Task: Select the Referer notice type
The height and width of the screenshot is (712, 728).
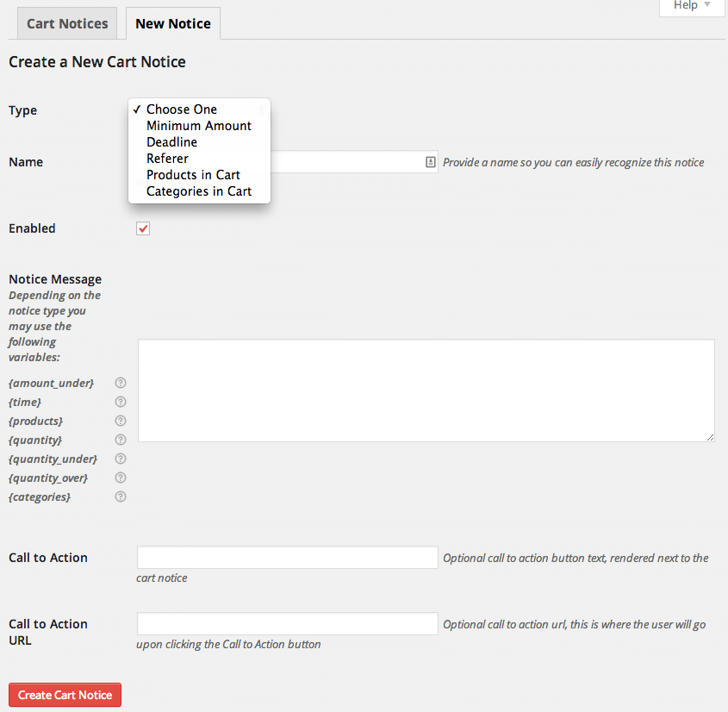Action: pos(167,158)
